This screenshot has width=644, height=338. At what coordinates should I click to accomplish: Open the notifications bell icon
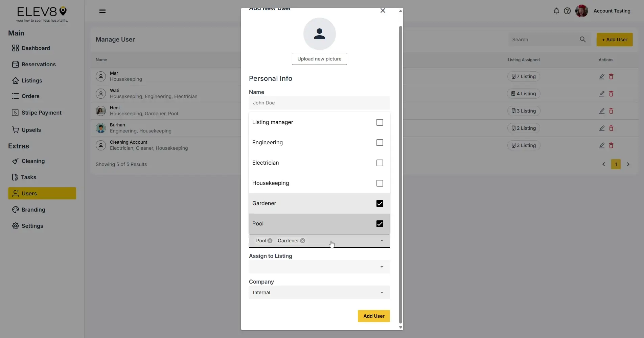pyautogui.click(x=556, y=11)
